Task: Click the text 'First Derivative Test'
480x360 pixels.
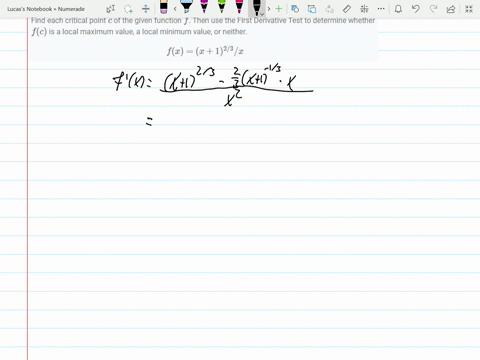Action: (x=269, y=20)
